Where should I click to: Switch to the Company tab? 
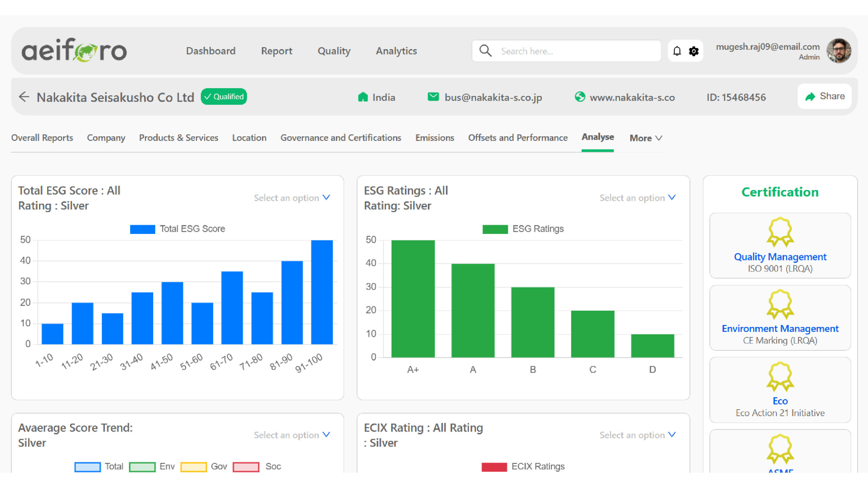pyautogui.click(x=106, y=138)
